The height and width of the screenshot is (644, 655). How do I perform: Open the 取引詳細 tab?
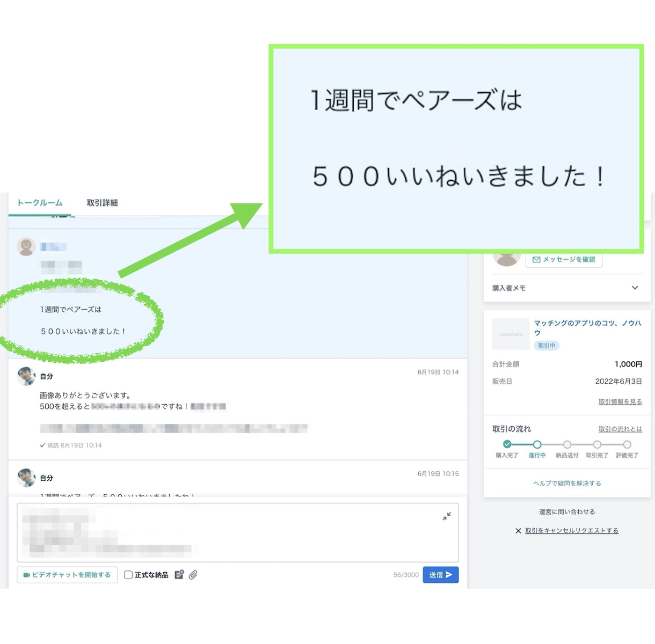coord(102,203)
